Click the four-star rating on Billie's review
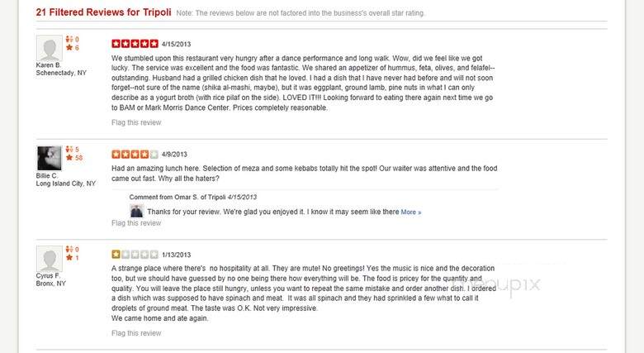This screenshot has width=644, height=353. 135,155
